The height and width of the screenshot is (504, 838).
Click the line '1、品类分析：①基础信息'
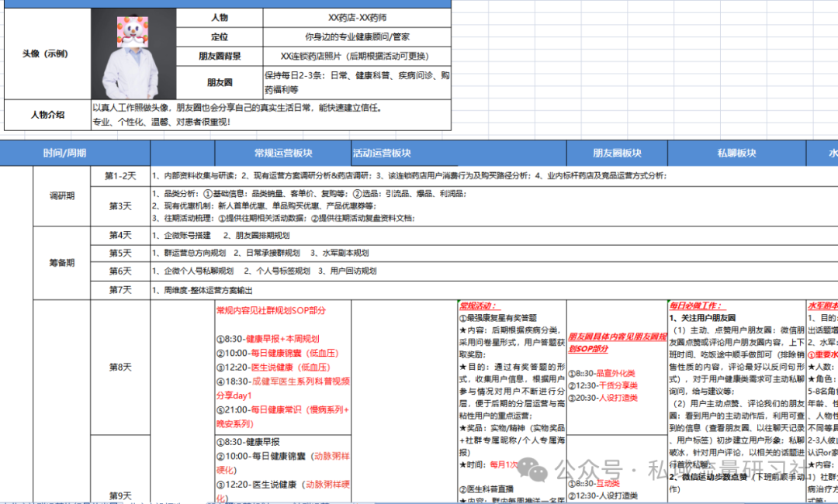coord(309,194)
